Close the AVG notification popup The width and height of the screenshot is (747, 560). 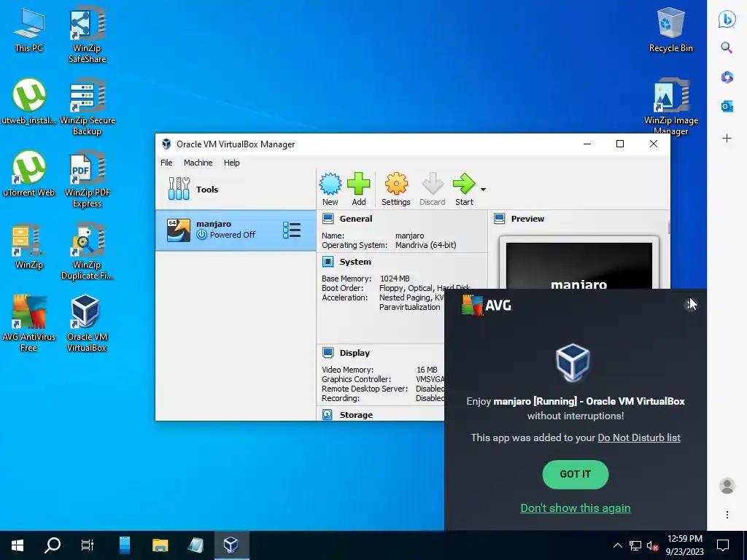pos(690,304)
